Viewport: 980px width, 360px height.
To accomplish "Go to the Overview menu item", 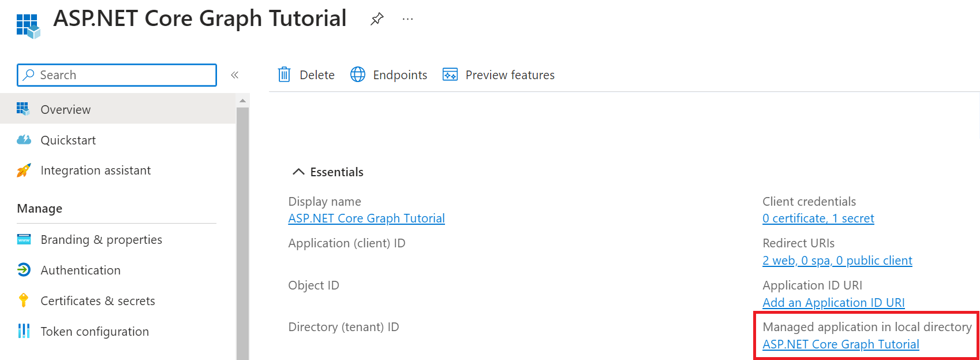I will (65, 109).
